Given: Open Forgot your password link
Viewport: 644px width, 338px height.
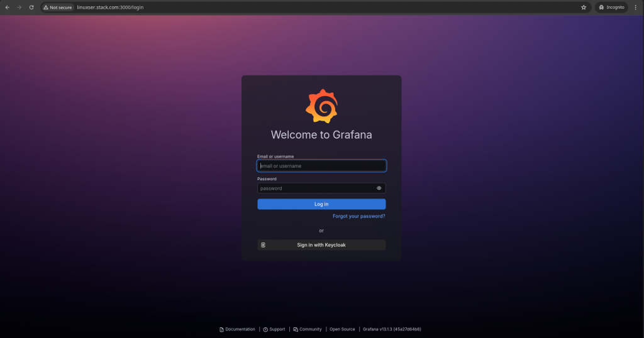Looking at the screenshot, I should [x=359, y=216].
